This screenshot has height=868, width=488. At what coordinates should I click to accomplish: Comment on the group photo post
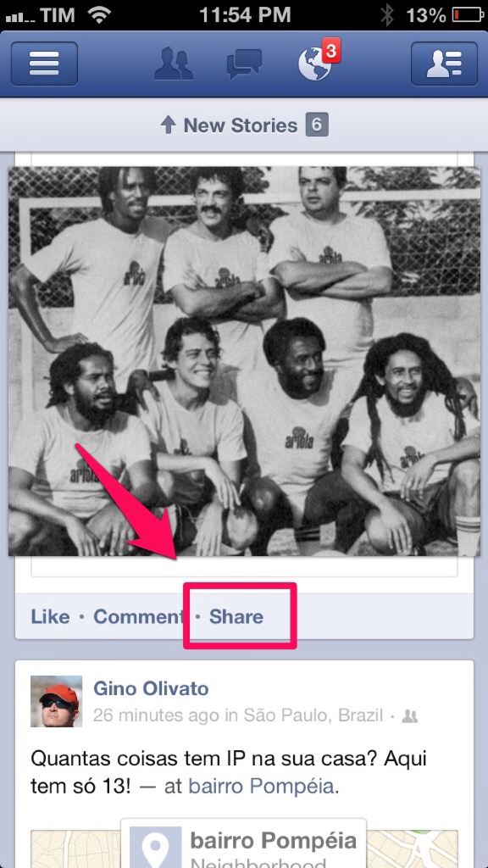[138, 617]
